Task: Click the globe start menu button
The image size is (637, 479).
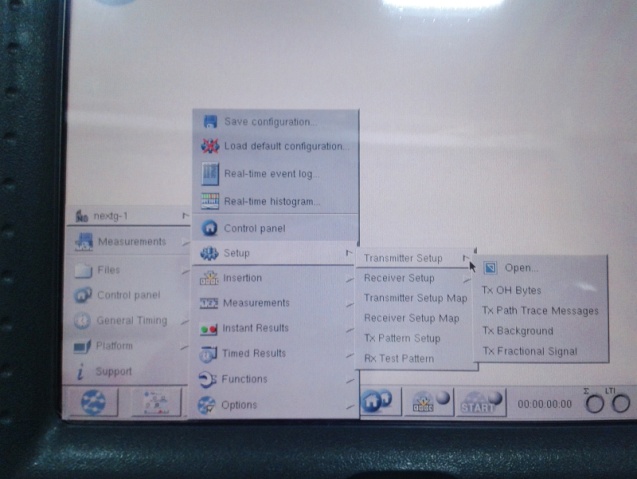Action: pos(93,402)
